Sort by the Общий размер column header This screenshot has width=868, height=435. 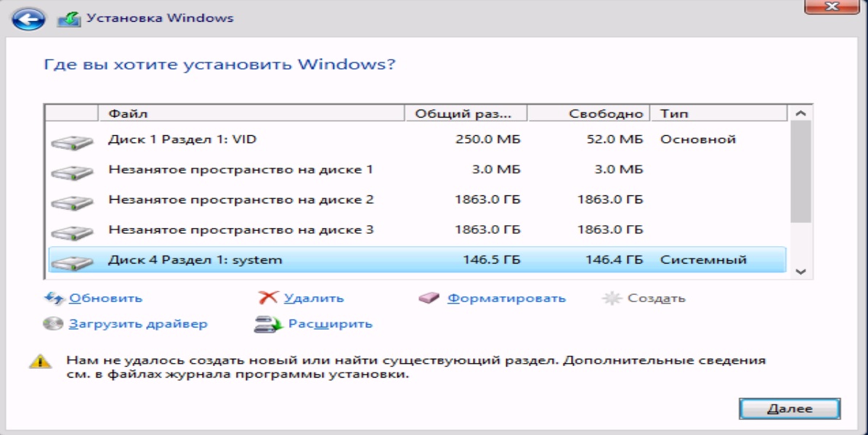point(465,113)
